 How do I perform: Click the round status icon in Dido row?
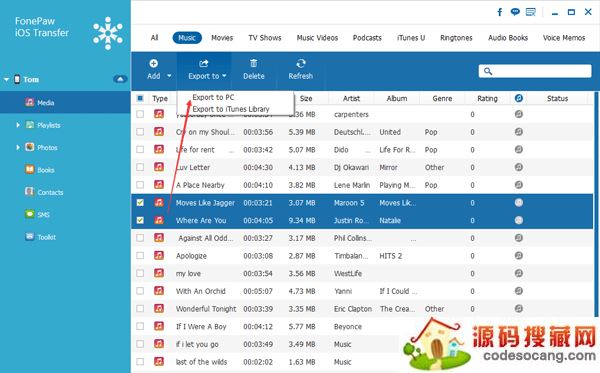point(518,150)
